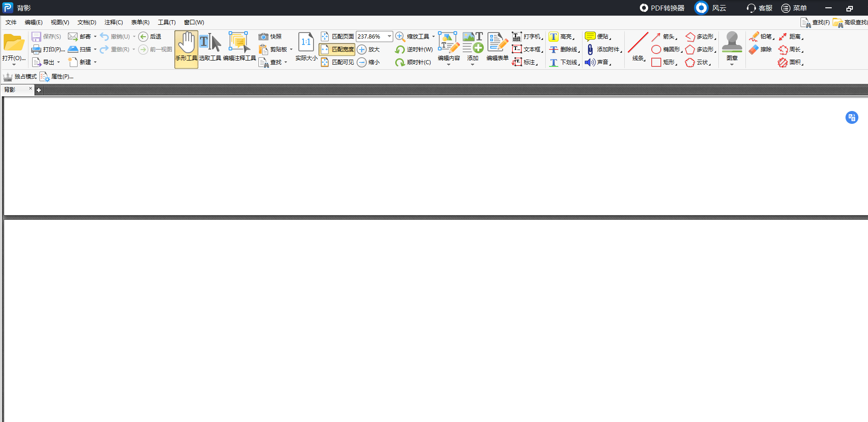Rotate page counterclockwise (逆时针)
Viewport: 868px width, 422px height.
click(x=414, y=50)
